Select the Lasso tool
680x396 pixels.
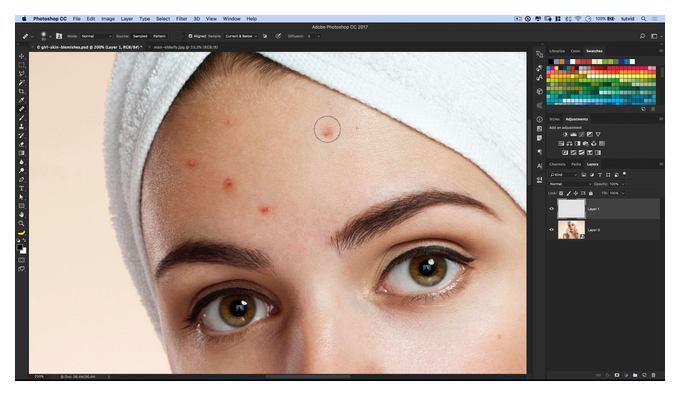pos(21,74)
